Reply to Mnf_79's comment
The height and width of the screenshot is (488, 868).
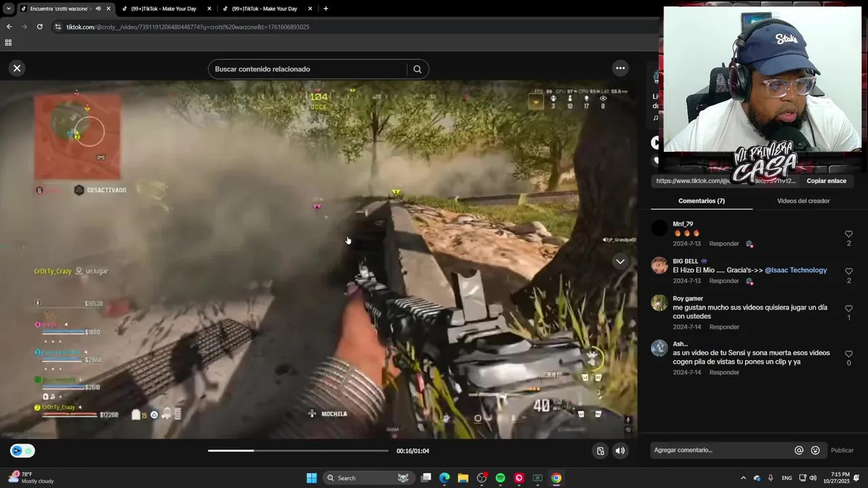pyautogui.click(x=724, y=243)
